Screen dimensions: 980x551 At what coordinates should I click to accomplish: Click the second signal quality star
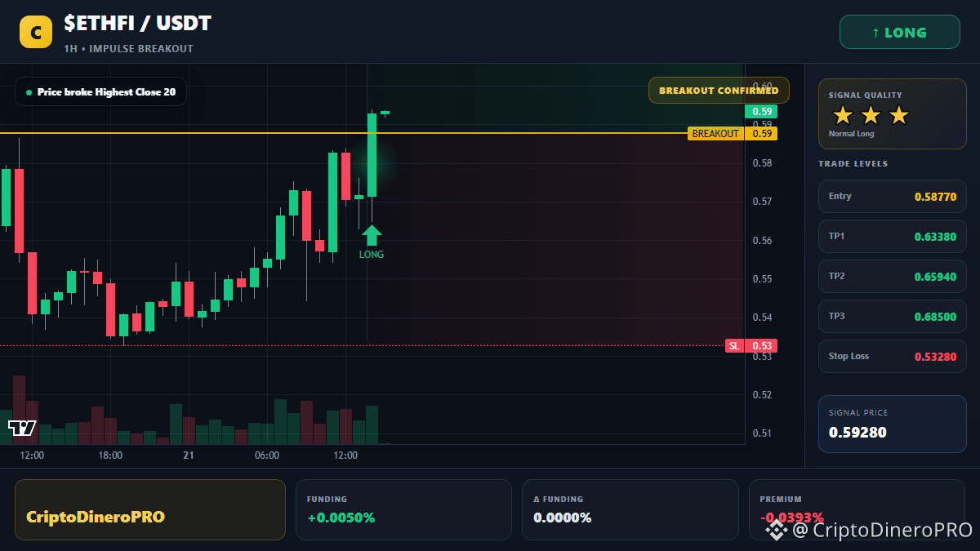coord(871,115)
